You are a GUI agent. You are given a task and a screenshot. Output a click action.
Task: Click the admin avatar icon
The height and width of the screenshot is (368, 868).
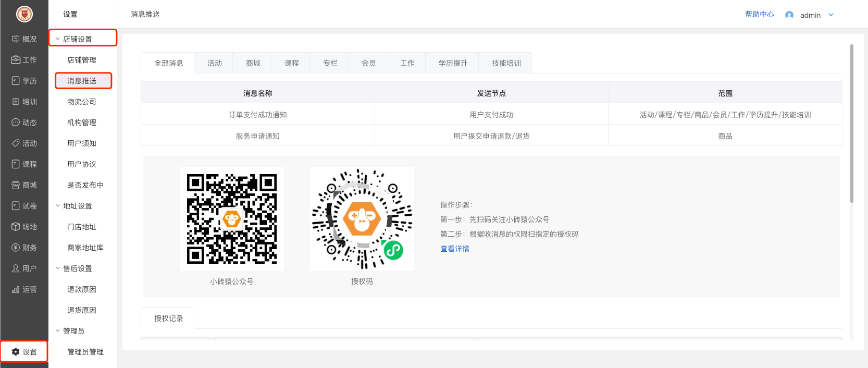click(x=789, y=15)
